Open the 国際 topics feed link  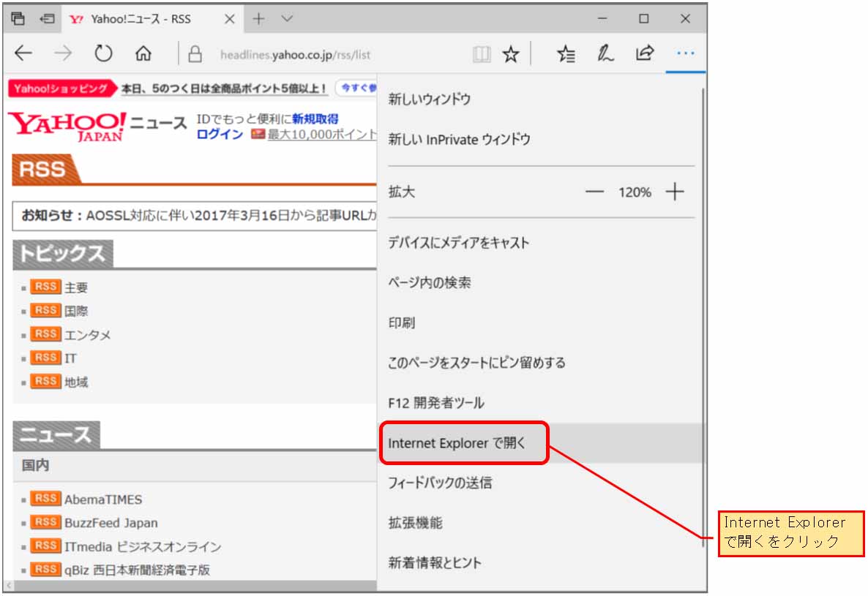pyautogui.click(x=76, y=312)
